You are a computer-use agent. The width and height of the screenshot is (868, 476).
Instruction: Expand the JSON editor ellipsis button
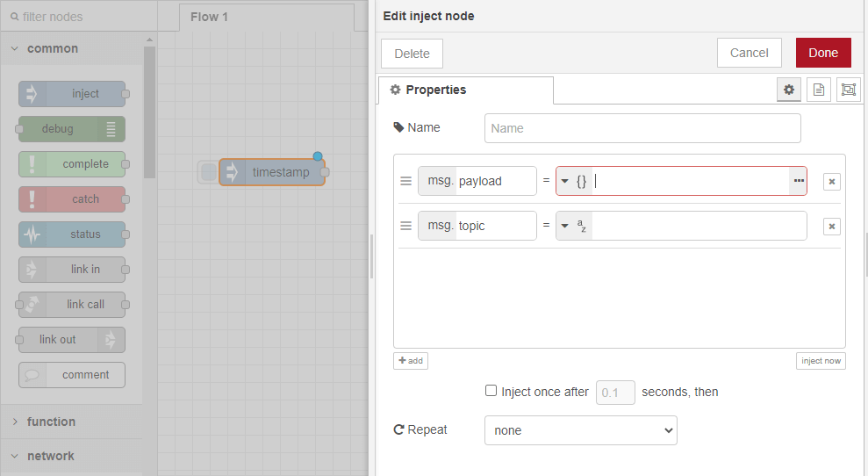tap(798, 181)
